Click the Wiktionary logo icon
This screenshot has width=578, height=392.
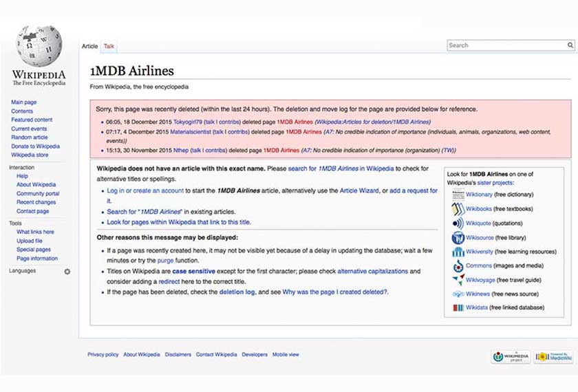458,195
